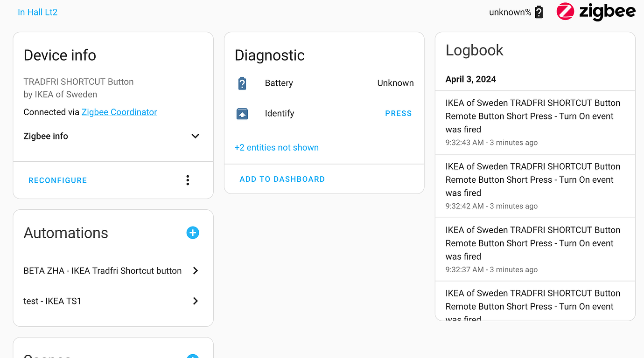Click the blue plus to add an Automation
644x358 pixels.
[x=193, y=233]
